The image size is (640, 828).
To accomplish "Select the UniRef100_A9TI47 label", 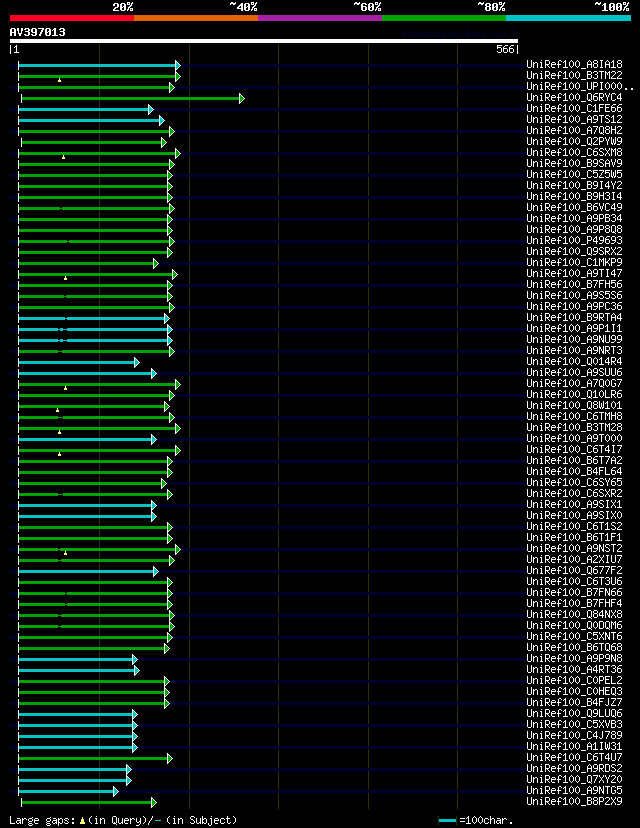I will pos(574,274).
